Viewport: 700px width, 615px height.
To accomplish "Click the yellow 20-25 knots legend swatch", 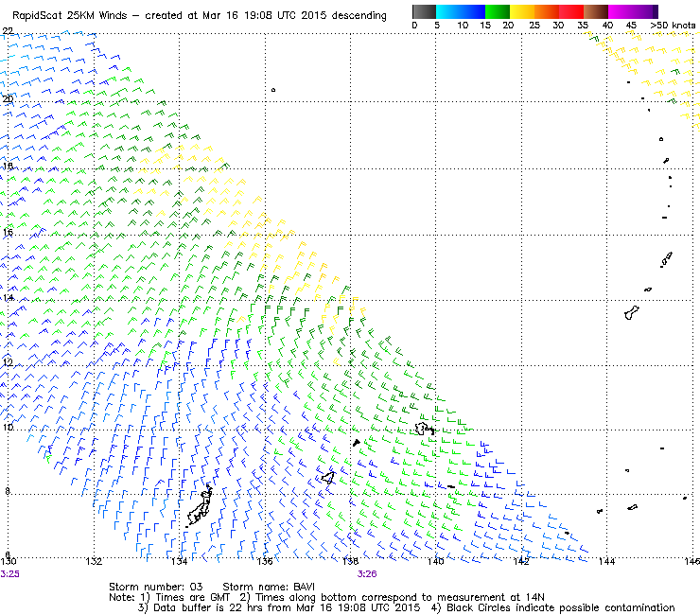I will (x=522, y=11).
